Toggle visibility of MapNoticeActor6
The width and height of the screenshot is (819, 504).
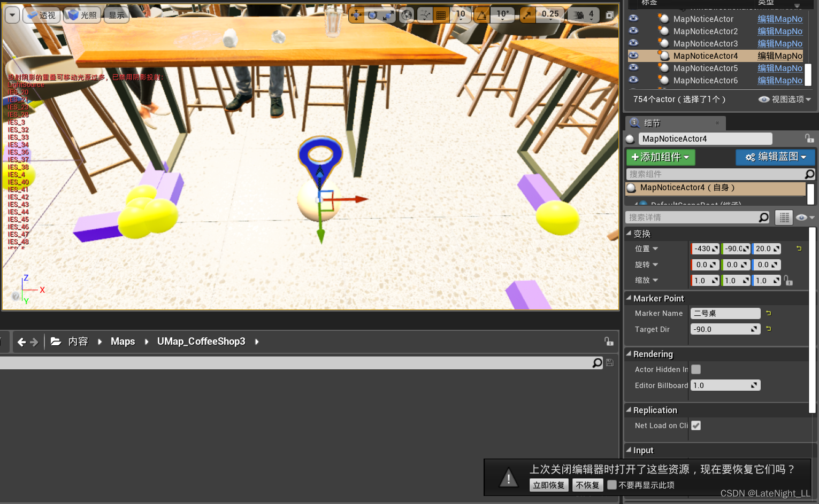[633, 80]
